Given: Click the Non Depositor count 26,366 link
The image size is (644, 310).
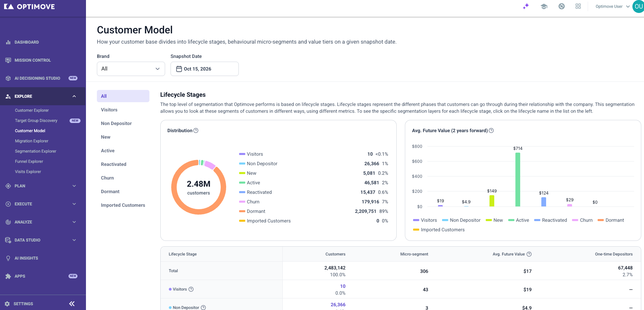Looking at the screenshot, I should coord(338,305).
